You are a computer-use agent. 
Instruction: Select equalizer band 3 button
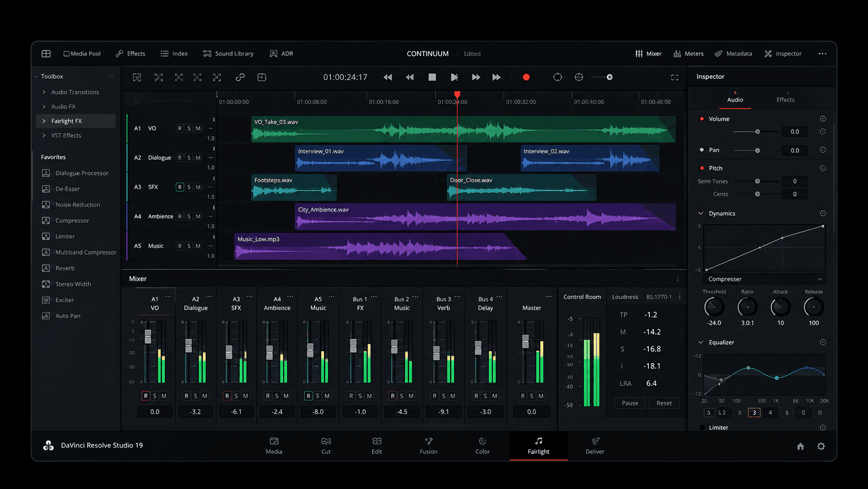tap(754, 413)
